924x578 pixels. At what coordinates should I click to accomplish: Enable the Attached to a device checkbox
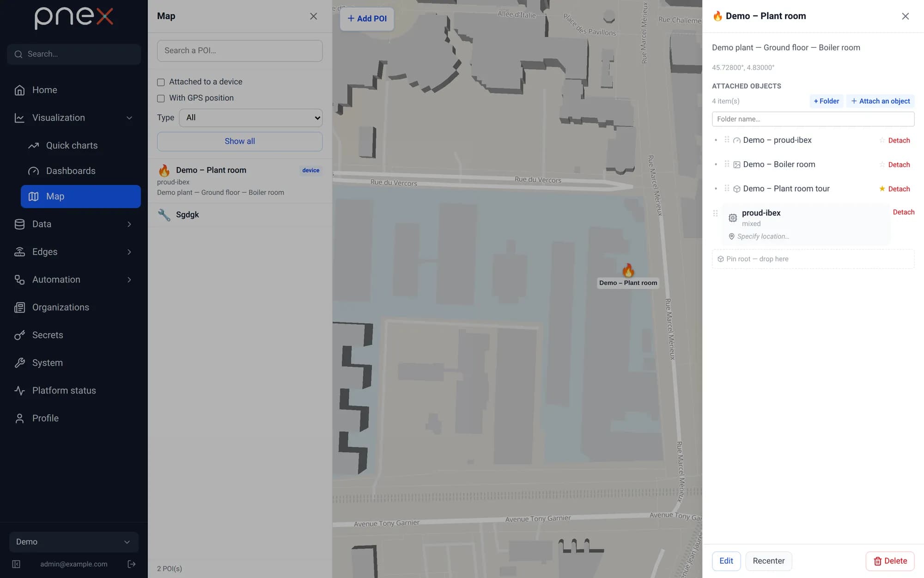click(x=161, y=82)
